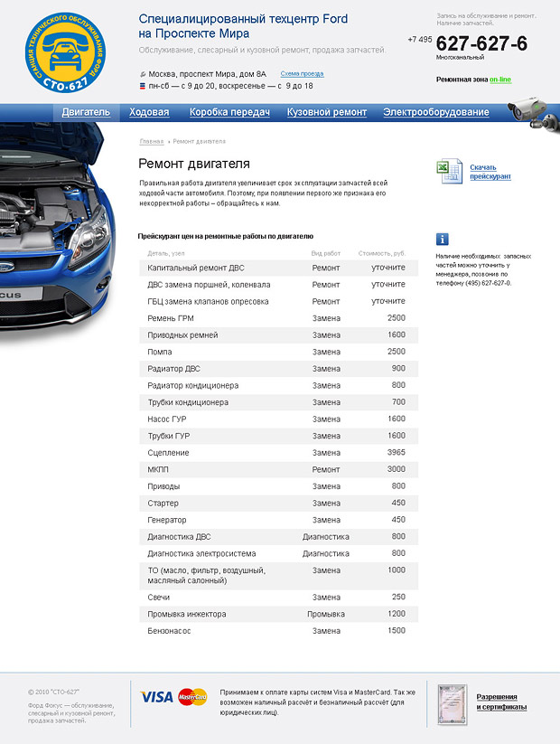Image resolution: width=560 pixels, height=744 pixels.
Task: Click the Бензонасос row
Action: pyautogui.click(x=279, y=631)
